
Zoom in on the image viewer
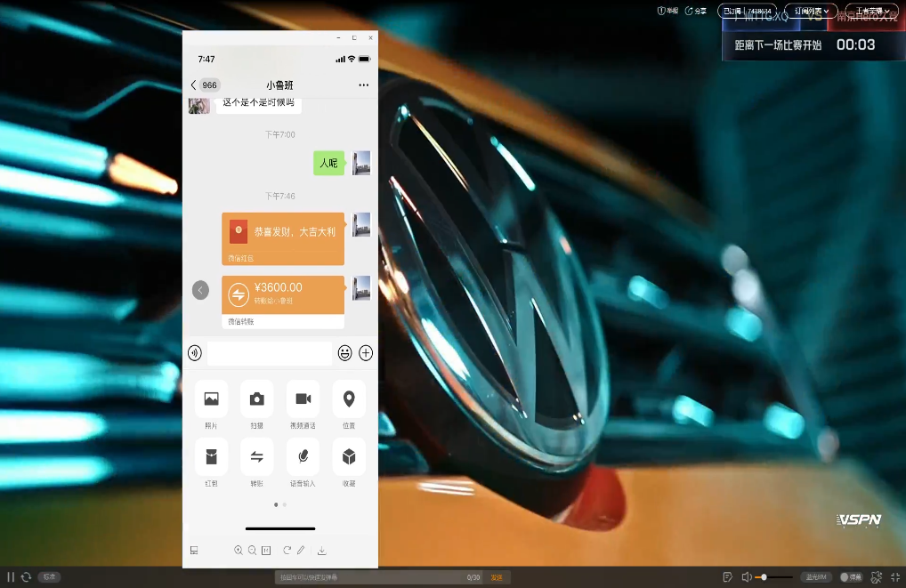238,551
